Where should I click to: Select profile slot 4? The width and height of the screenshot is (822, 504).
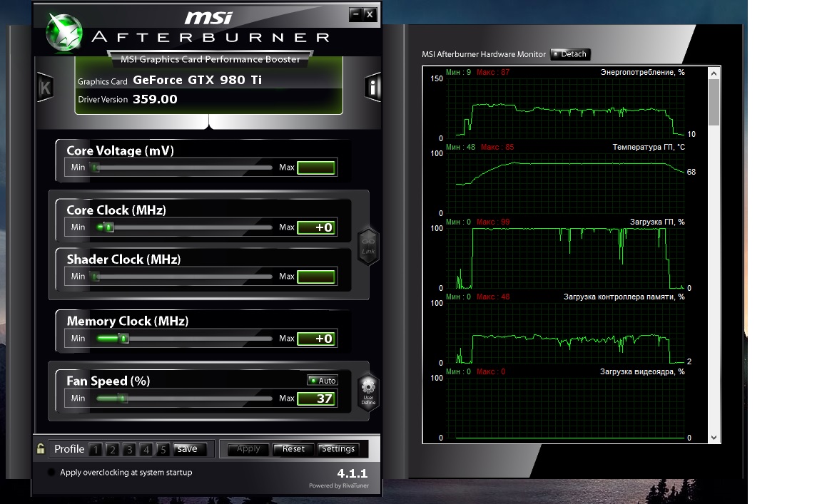tap(146, 450)
